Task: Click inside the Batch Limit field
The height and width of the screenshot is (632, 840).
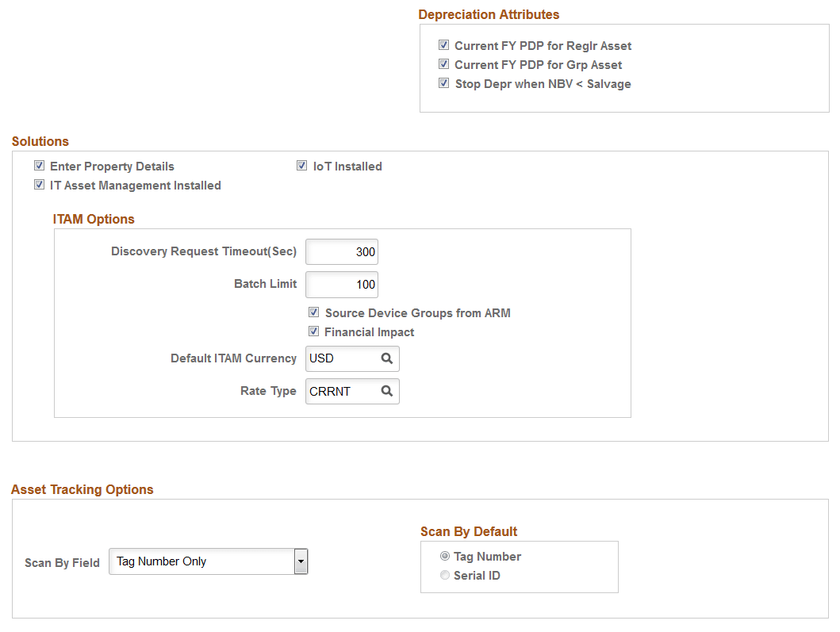Action: point(341,284)
